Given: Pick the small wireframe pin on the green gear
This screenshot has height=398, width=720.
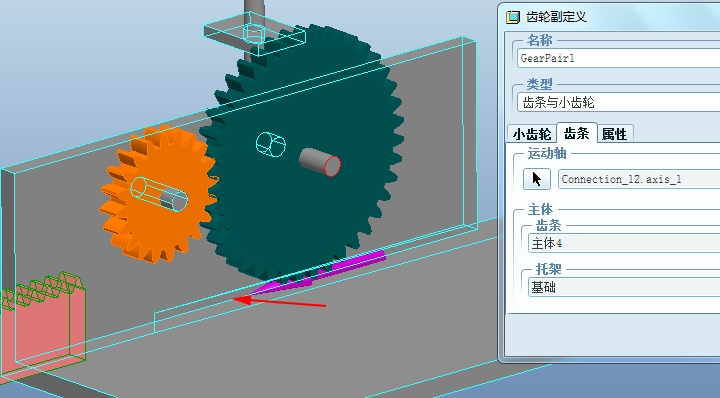Looking at the screenshot, I should click(x=270, y=144).
